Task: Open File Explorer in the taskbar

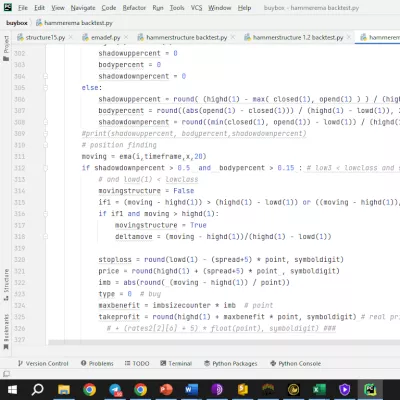Action: 63,389
